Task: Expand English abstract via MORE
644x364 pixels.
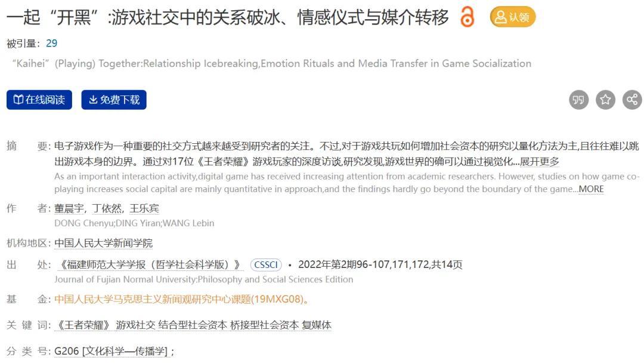Action: point(591,189)
